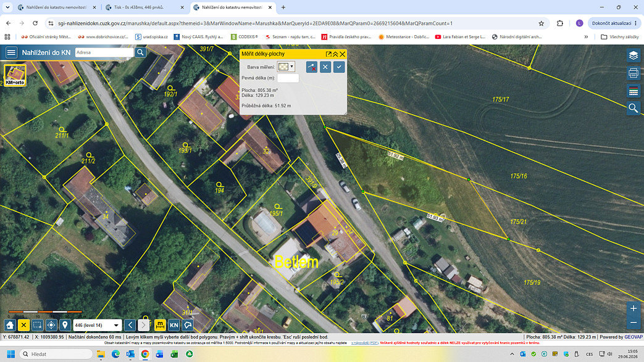Switch the KM+orto basemap thumbnail
Screen dimensions: 644x362
(15, 75)
